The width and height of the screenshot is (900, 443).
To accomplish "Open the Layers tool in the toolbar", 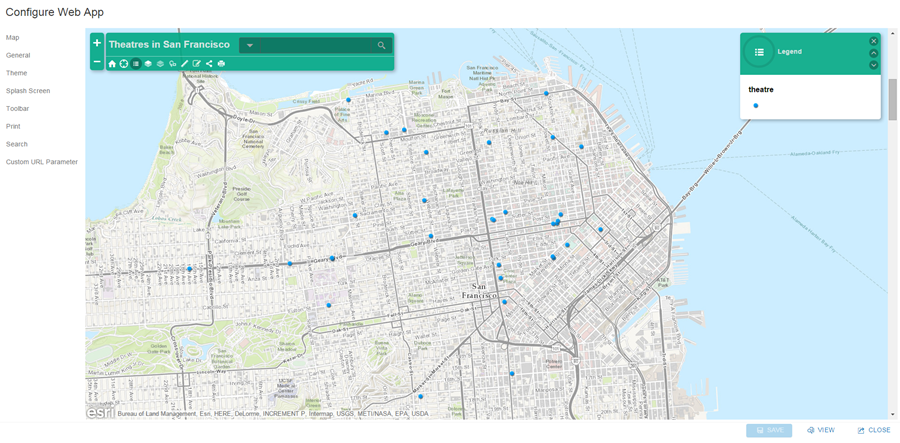I will [x=148, y=64].
